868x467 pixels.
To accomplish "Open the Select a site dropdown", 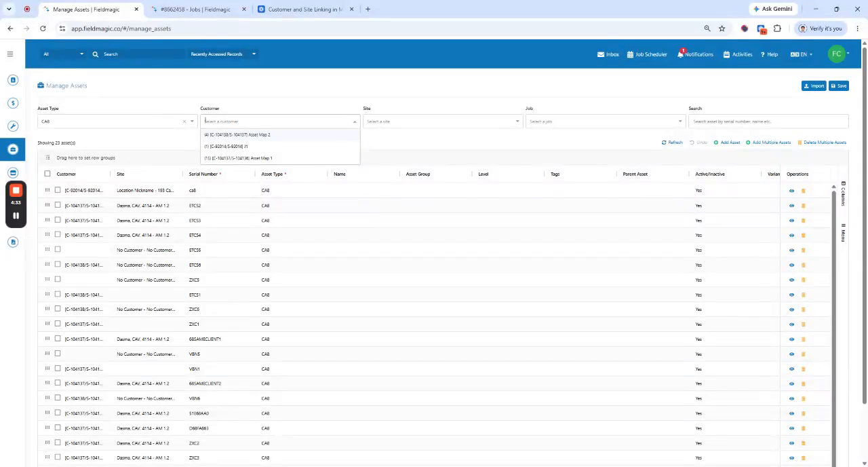I will (441, 122).
